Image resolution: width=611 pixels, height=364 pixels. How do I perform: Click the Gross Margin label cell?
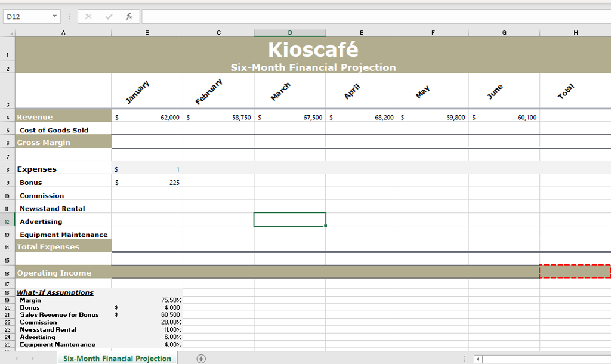(63, 141)
